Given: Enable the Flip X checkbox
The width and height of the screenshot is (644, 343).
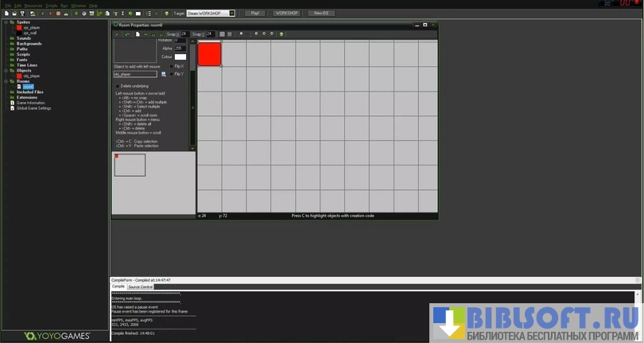Looking at the screenshot, I should click(x=170, y=66).
